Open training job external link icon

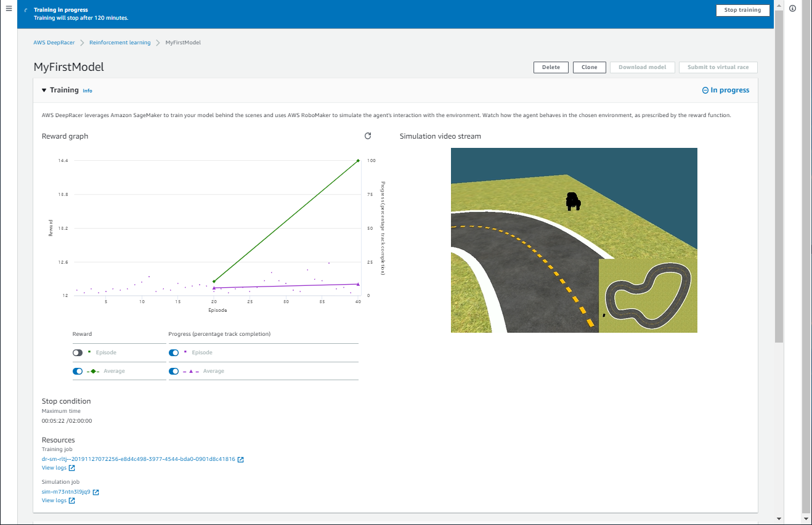[x=241, y=460]
